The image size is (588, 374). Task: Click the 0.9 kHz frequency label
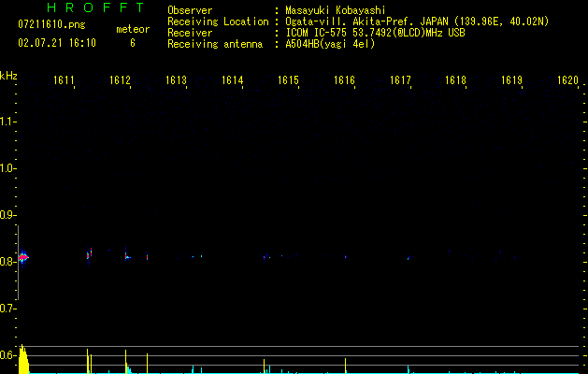tap(7, 215)
